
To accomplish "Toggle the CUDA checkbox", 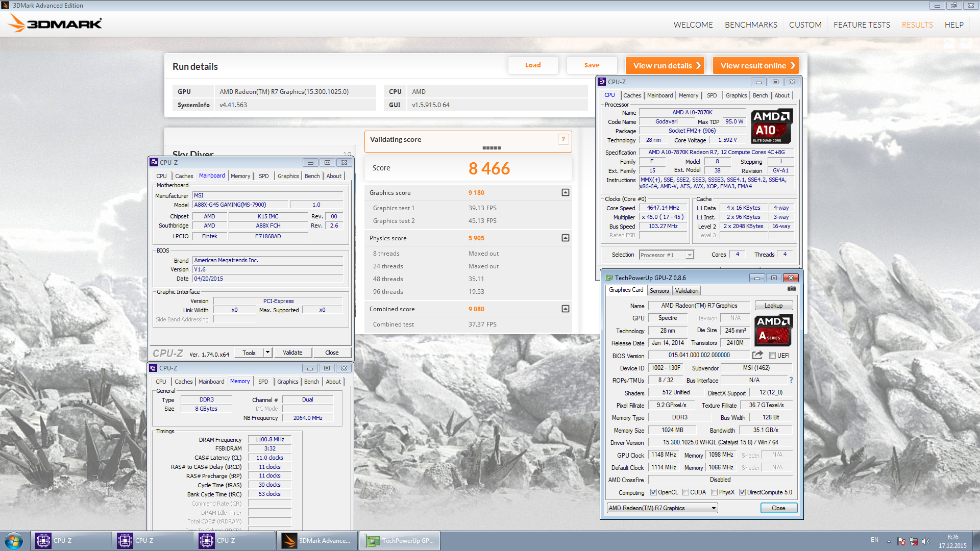I will tap(685, 492).
